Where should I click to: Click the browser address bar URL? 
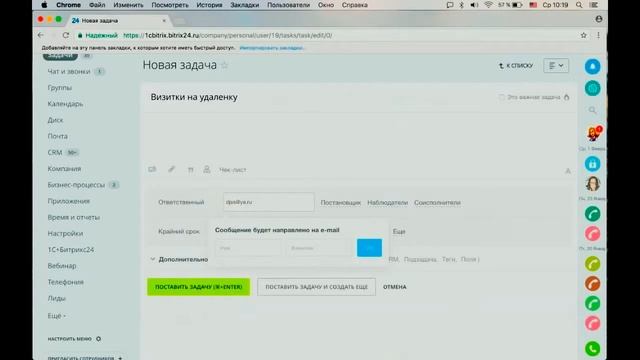(228, 36)
